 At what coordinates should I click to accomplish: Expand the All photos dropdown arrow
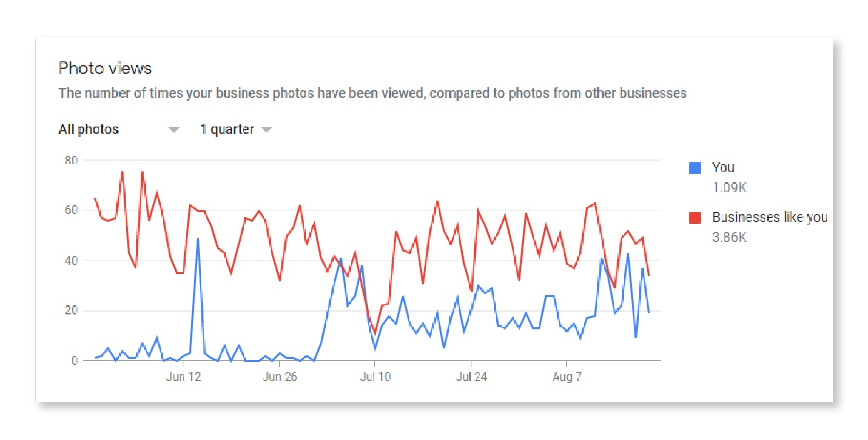pyautogui.click(x=174, y=128)
